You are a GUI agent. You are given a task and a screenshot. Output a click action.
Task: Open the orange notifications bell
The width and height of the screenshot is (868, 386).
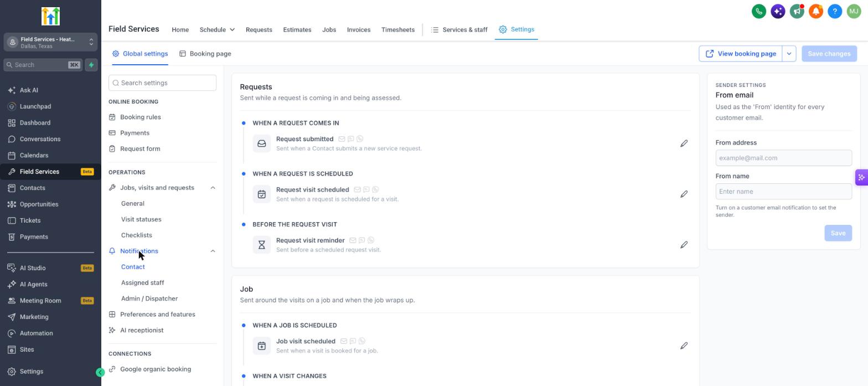pyautogui.click(x=816, y=11)
